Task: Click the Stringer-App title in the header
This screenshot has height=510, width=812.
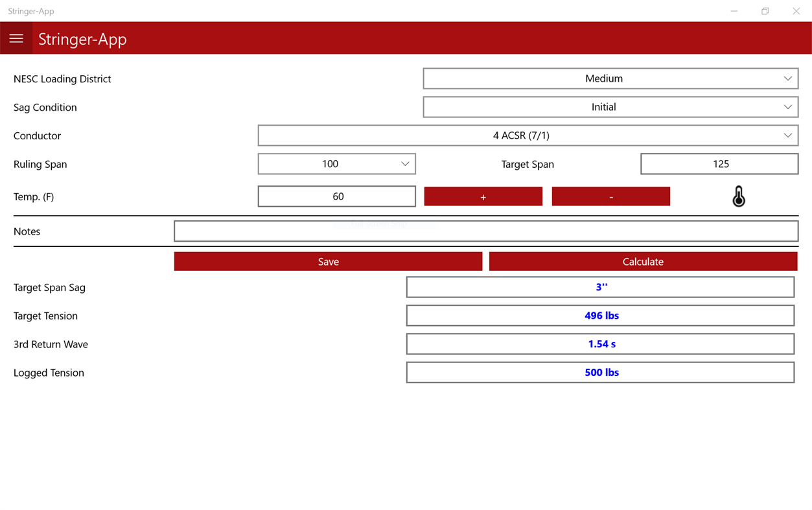Action: (82, 39)
